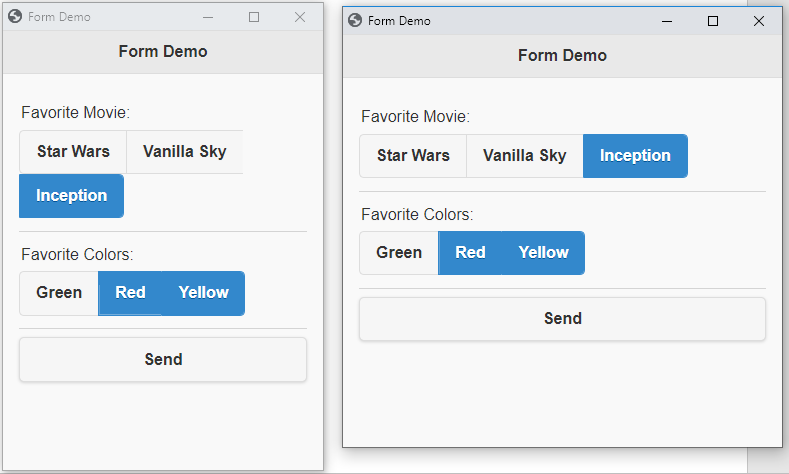Deselect Yellow color in the right window
Viewport: 789px width, 474px height.
click(543, 253)
